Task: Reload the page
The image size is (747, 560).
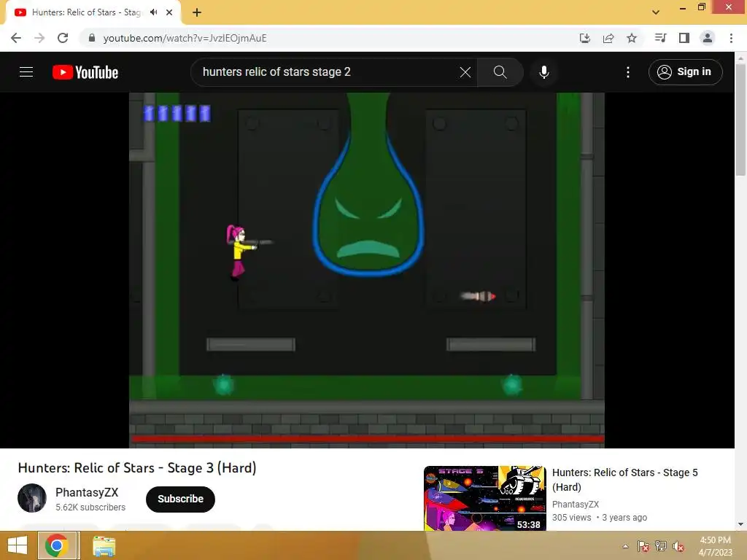Action: tap(63, 38)
